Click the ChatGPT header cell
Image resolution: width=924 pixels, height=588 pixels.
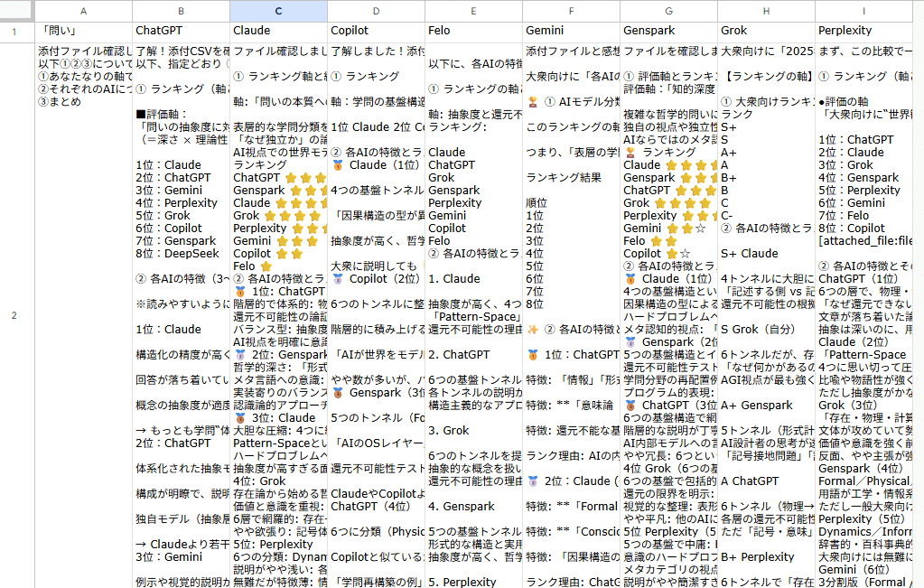181,32
